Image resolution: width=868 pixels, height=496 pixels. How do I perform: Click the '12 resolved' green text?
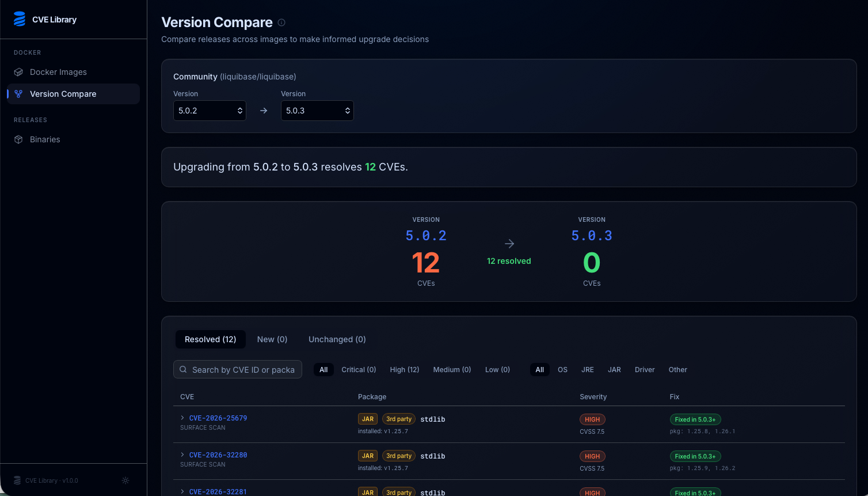509,261
